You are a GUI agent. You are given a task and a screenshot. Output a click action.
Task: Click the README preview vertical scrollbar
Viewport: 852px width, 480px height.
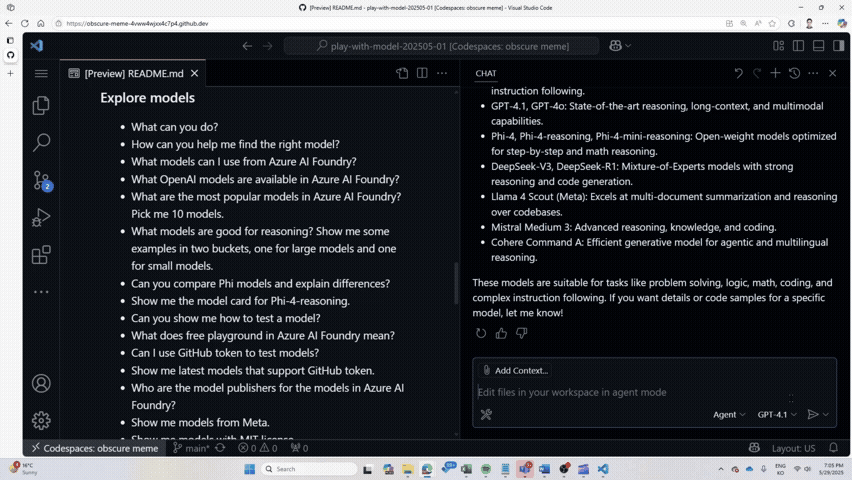tap(456, 284)
